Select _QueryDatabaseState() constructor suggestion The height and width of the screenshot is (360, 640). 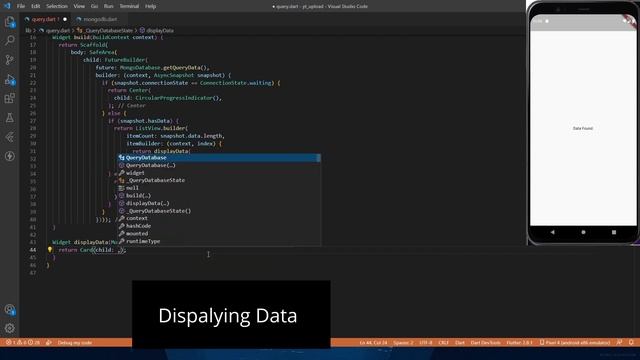pos(218,211)
